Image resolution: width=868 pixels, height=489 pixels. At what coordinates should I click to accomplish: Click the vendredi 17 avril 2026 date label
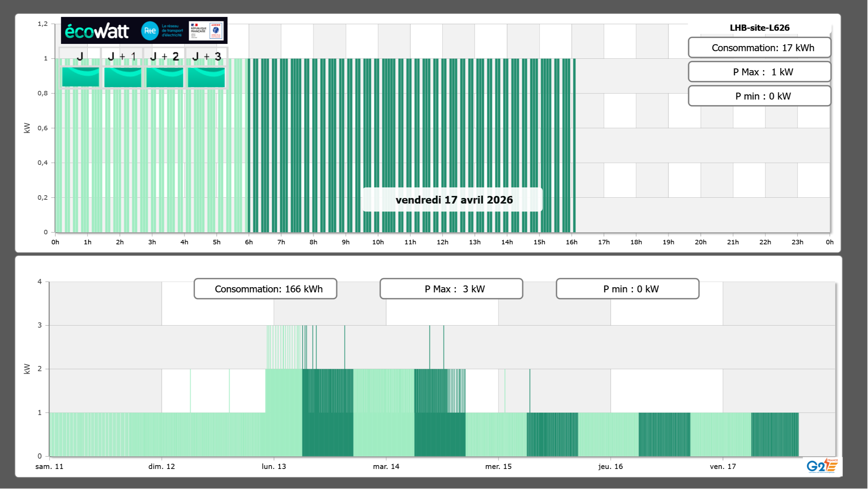454,200
